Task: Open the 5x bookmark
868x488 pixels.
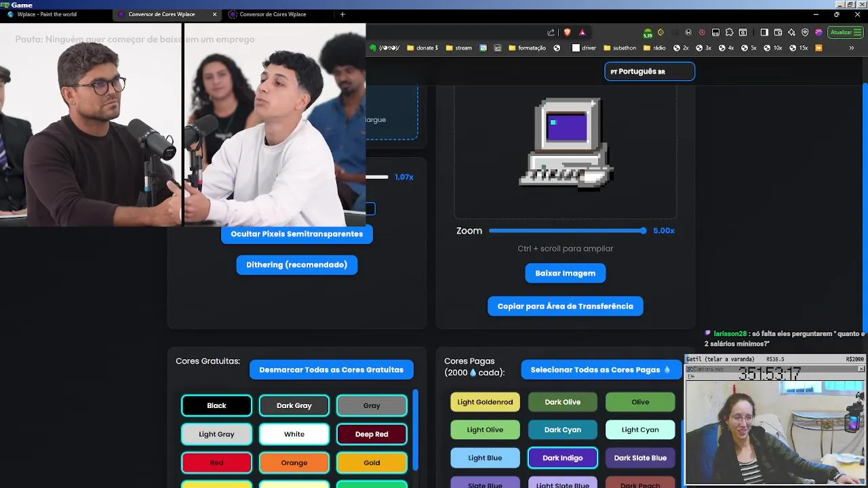Action: [x=749, y=48]
